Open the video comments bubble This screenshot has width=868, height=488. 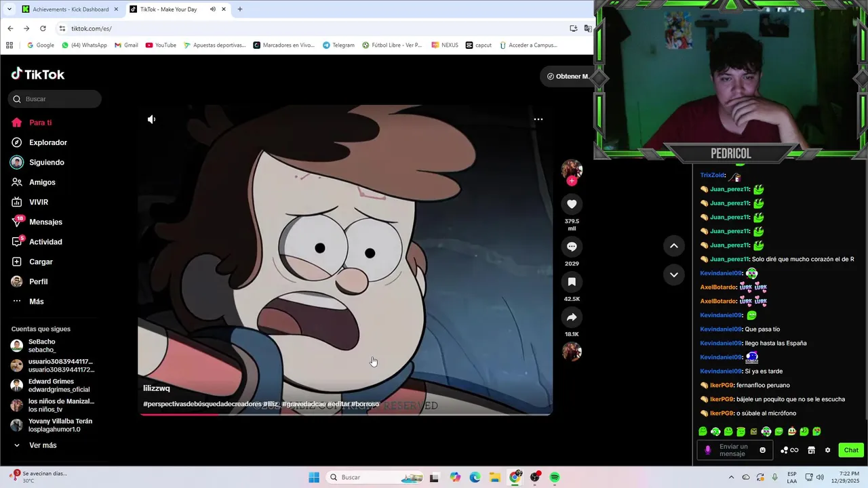tap(572, 247)
